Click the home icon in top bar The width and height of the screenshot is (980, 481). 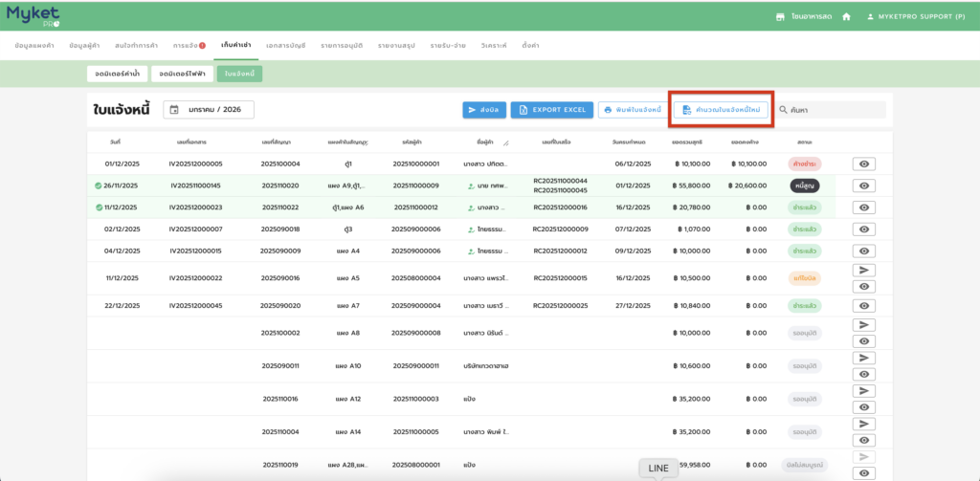[x=846, y=16]
